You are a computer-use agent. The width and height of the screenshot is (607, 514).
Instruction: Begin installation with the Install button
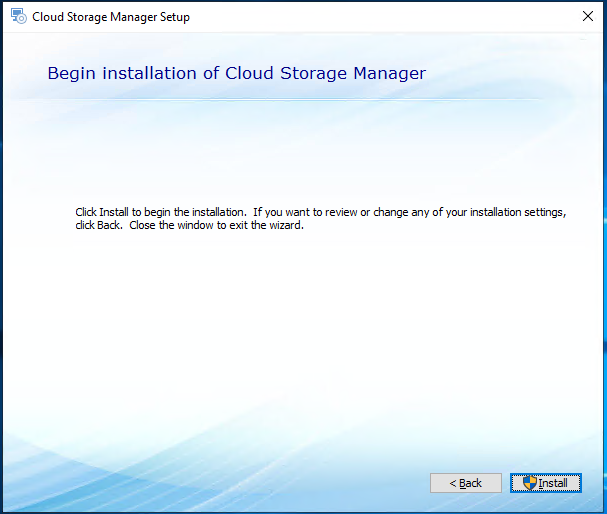(x=545, y=483)
